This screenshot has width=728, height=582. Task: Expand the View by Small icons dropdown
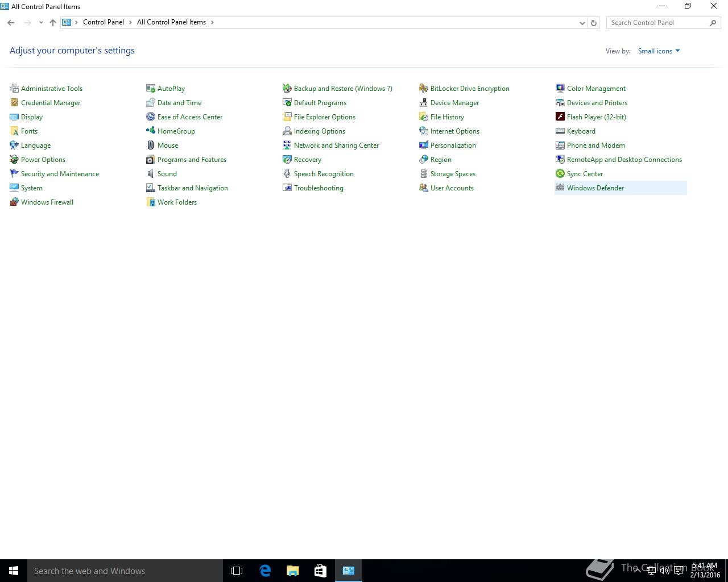point(659,51)
